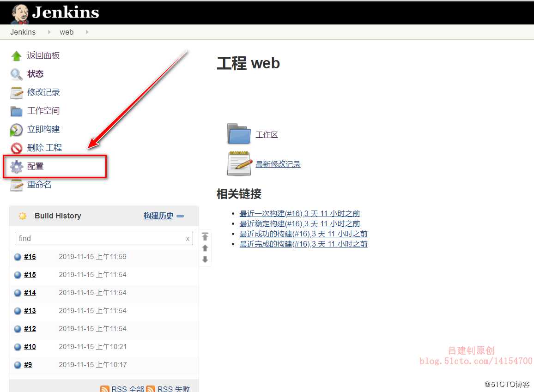Open build #14 link

tap(30, 293)
